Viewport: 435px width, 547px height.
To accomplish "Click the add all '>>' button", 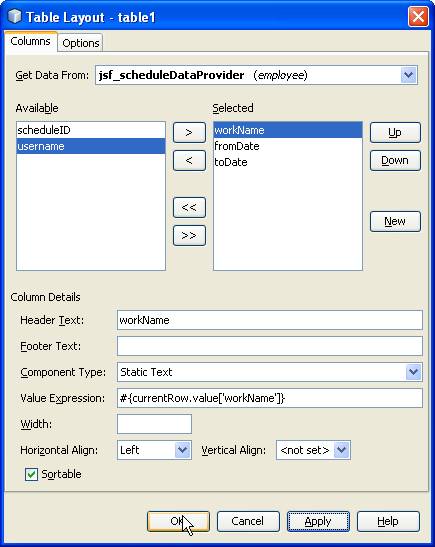I will pos(189,235).
